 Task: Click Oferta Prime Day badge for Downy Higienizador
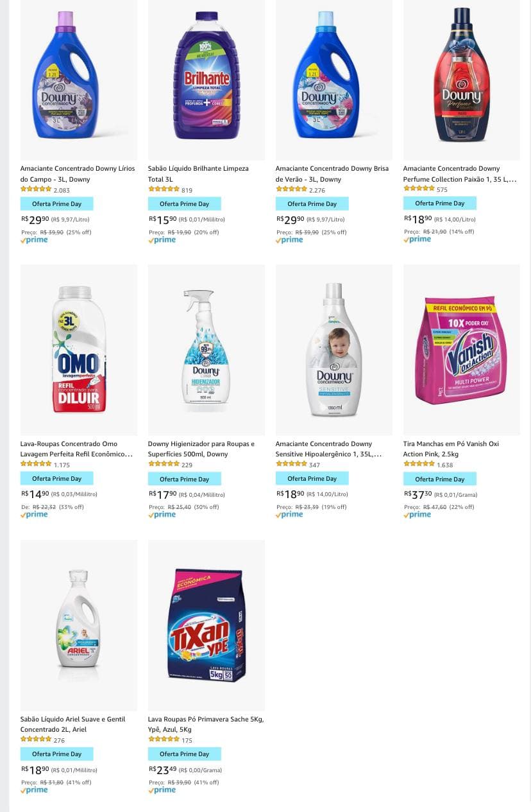(x=184, y=479)
